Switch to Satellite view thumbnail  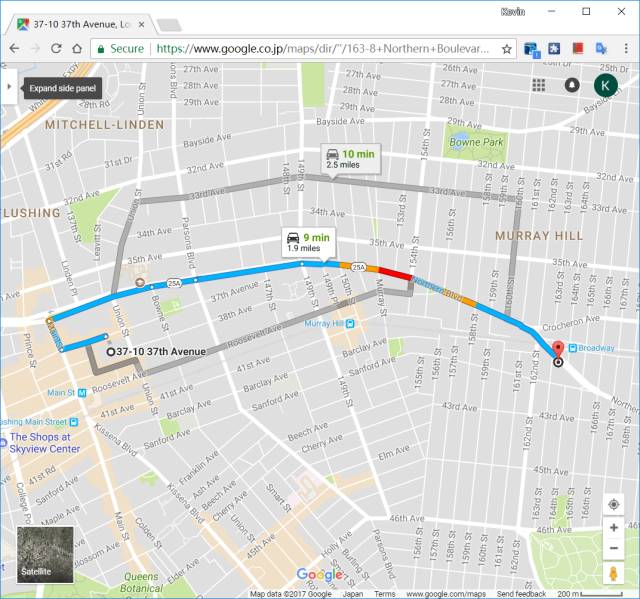pyautogui.click(x=45, y=555)
